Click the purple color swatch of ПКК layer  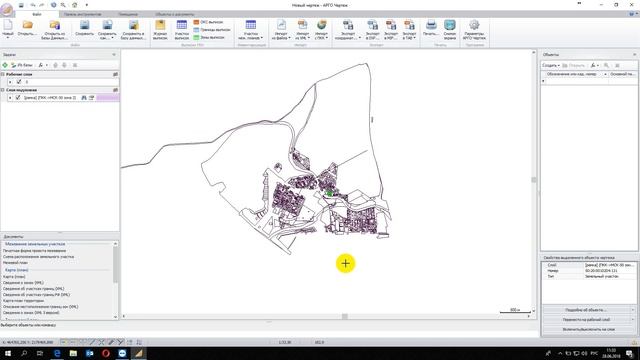click(108, 98)
